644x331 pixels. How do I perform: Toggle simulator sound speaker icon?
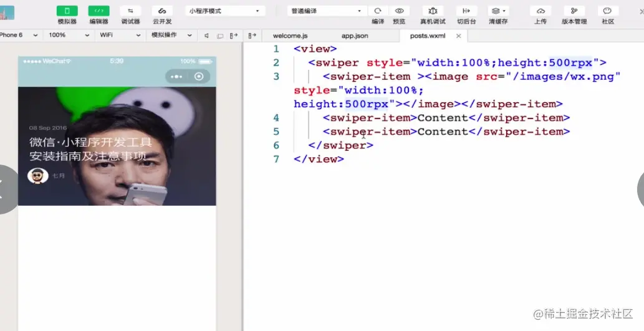click(x=206, y=36)
